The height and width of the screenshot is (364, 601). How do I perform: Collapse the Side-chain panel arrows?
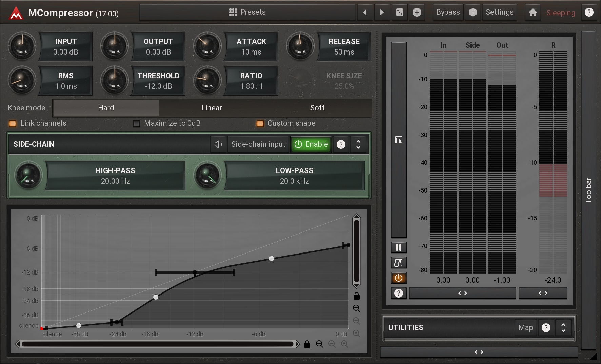tap(358, 144)
